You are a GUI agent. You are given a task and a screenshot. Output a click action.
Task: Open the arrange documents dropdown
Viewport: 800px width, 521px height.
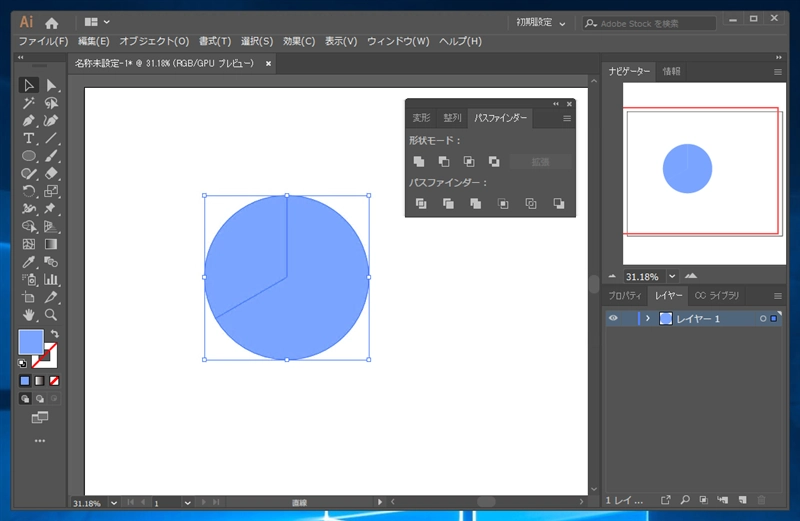[97, 22]
